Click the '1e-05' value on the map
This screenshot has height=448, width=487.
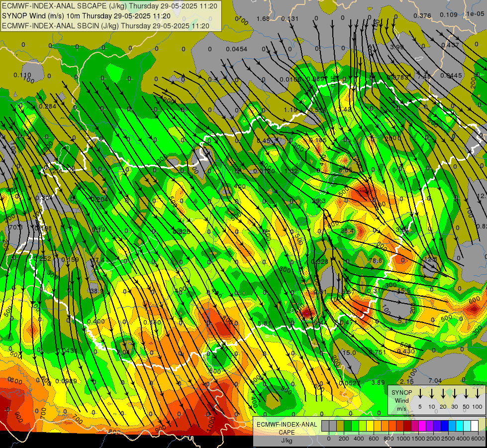[x=475, y=13]
